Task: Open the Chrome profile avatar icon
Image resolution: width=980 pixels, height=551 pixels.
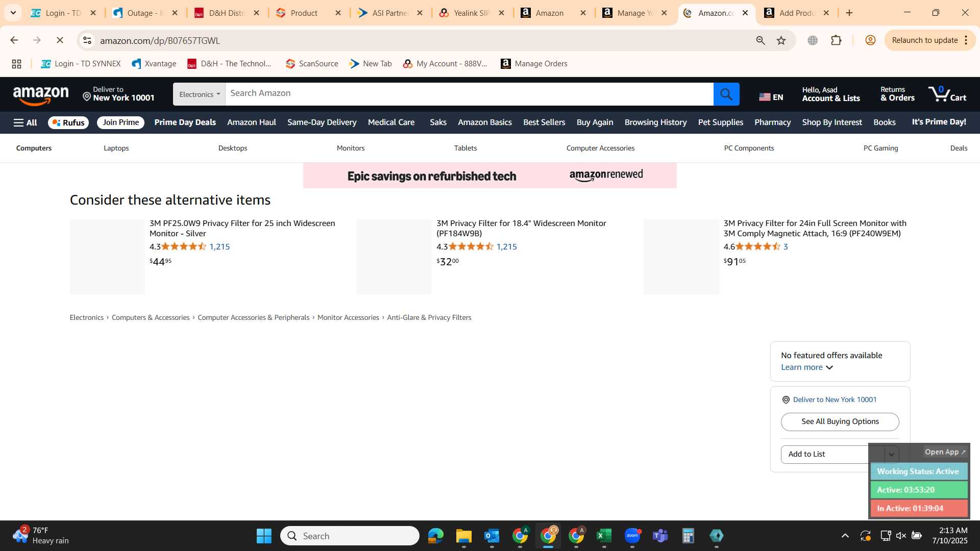Action: (x=870, y=40)
